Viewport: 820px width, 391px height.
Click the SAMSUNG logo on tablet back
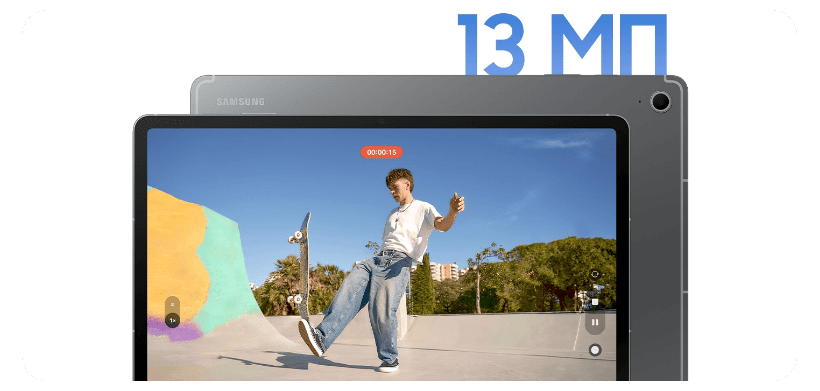point(241,101)
